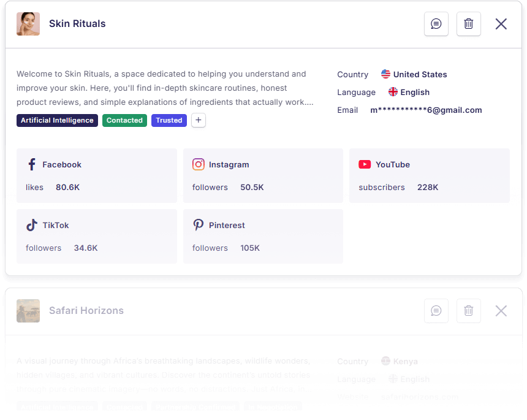
Task: Select the green Contacted tag
Action: click(x=124, y=120)
